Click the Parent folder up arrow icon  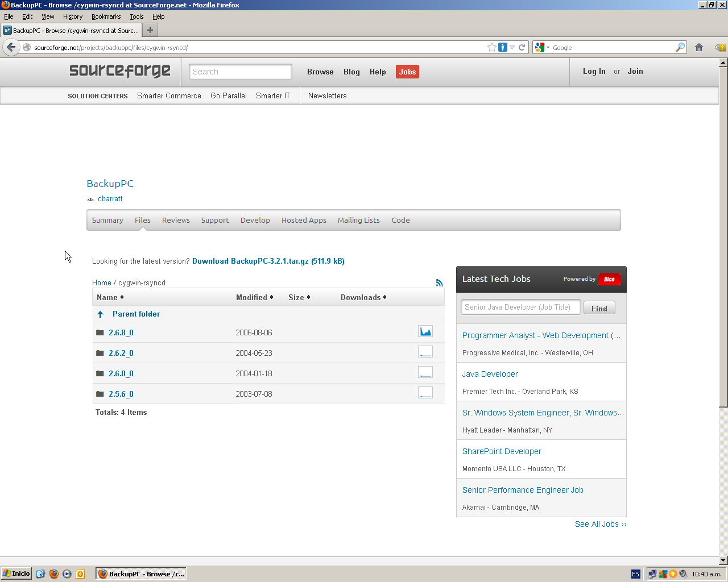(x=100, y=314)
